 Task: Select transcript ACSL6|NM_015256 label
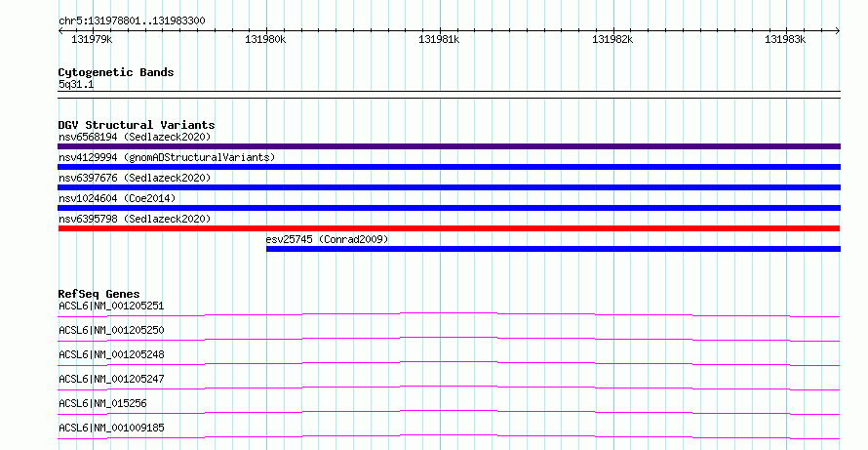point(102,403)
